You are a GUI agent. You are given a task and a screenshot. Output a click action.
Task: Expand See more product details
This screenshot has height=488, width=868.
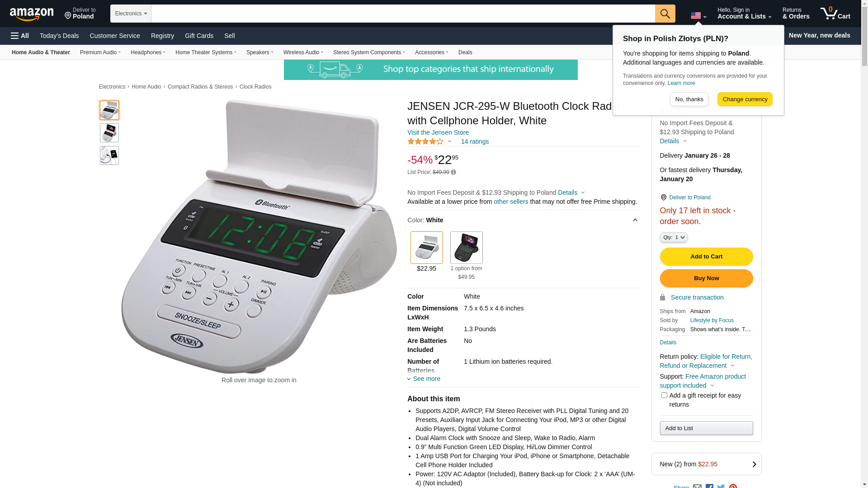coord(424,379)
